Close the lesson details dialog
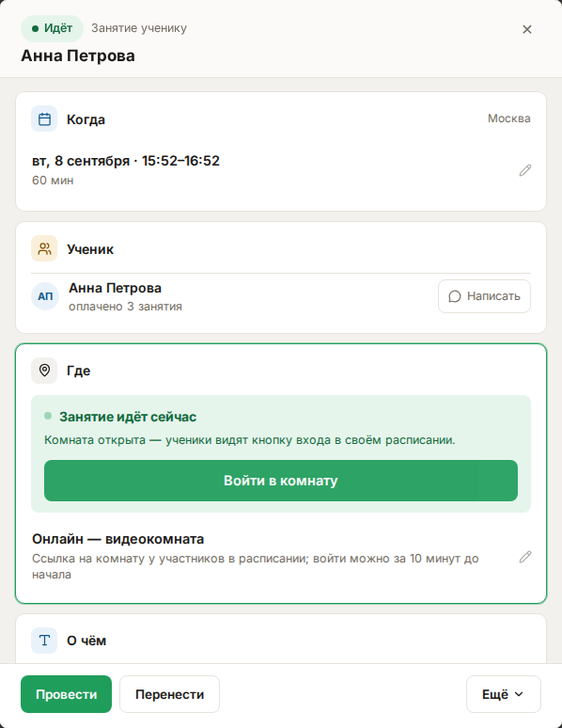The image size is (562, 728). point(526,29)
